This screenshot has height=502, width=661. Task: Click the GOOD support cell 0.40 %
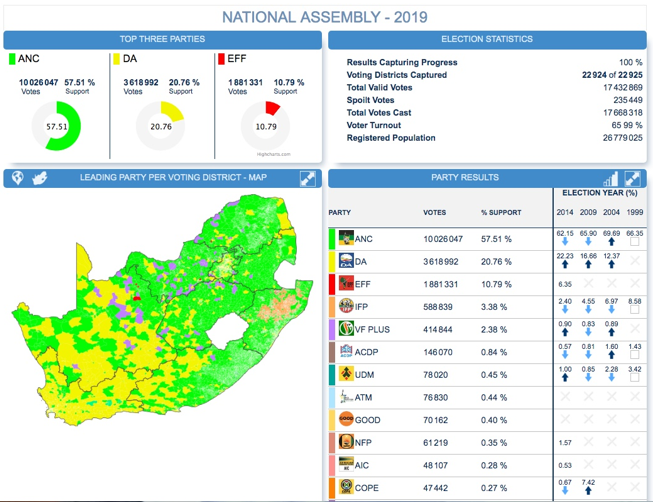494,420
